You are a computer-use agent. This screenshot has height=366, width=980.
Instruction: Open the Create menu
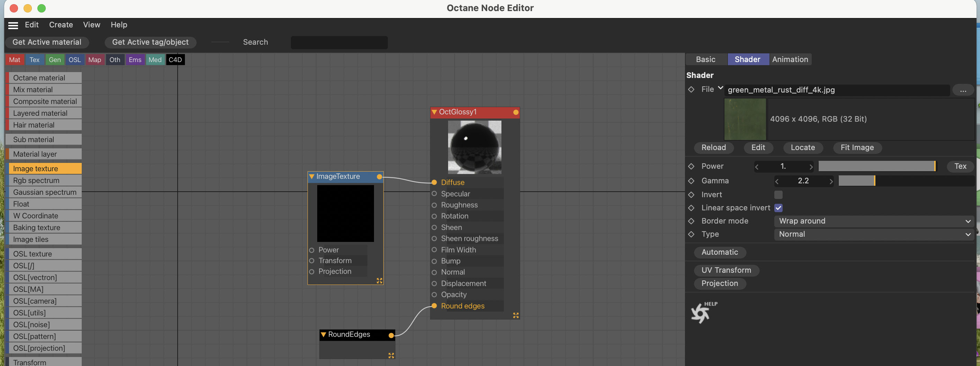click(x=61, y=25)
